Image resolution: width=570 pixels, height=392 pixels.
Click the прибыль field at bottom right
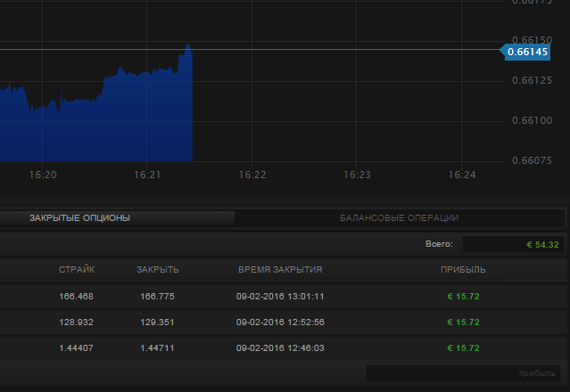[x=463, y=373]
